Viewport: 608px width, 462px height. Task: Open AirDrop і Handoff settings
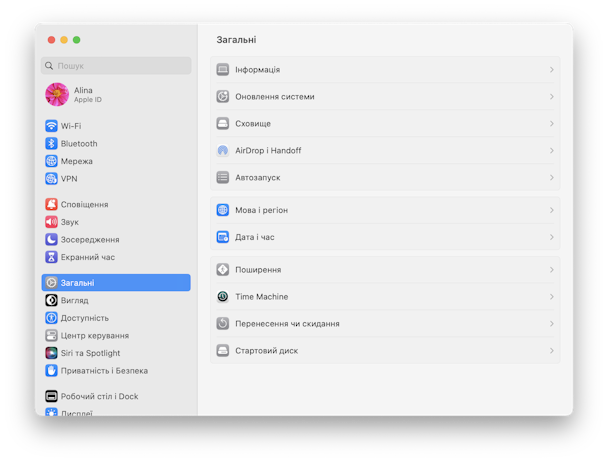[385, 151]
